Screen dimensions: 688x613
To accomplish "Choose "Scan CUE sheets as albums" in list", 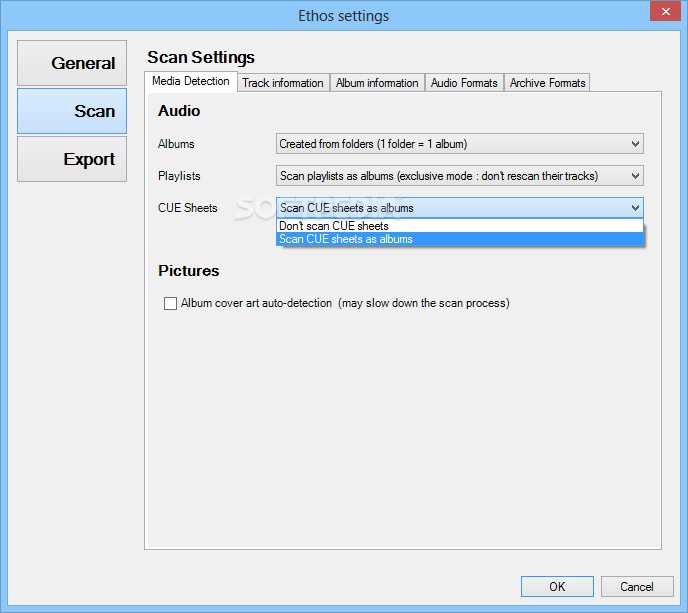I will click(x=460, y=239).
